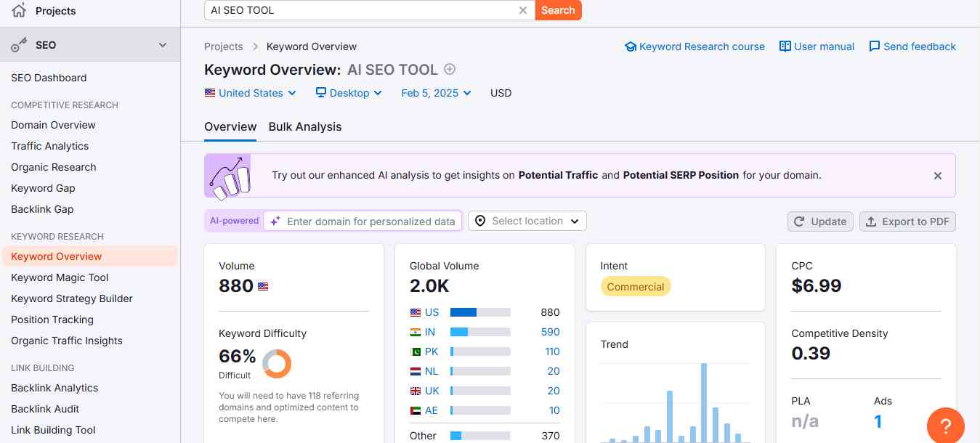The image size is (980, 443).
Task: Dismiss the AI analysis banner
Action: (x=937, y=175)
